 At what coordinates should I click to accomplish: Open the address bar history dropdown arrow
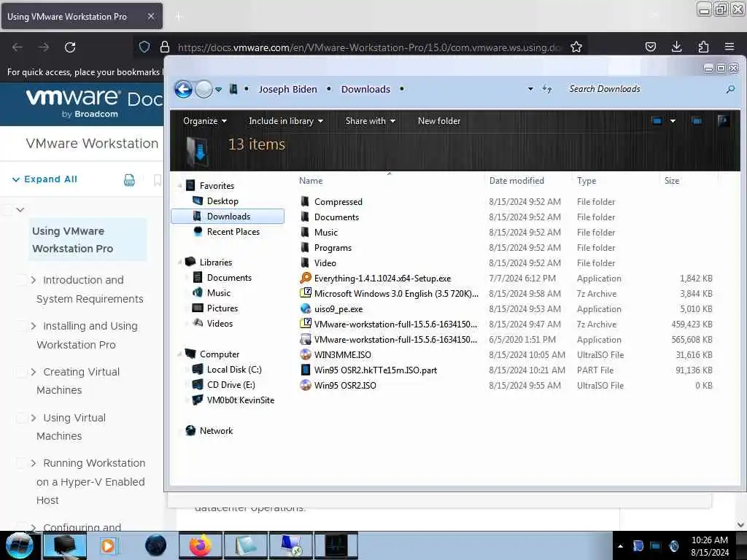(x=530, y=89)
